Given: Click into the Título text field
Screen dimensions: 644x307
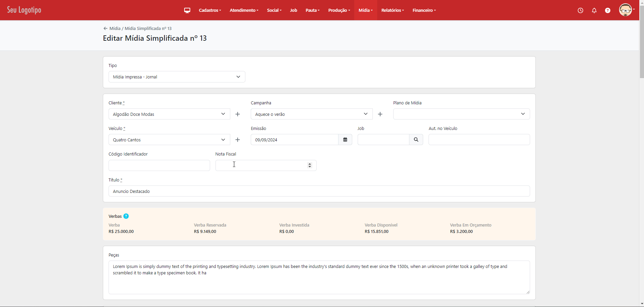Looking at the screenshot, I should coord(319,191).
